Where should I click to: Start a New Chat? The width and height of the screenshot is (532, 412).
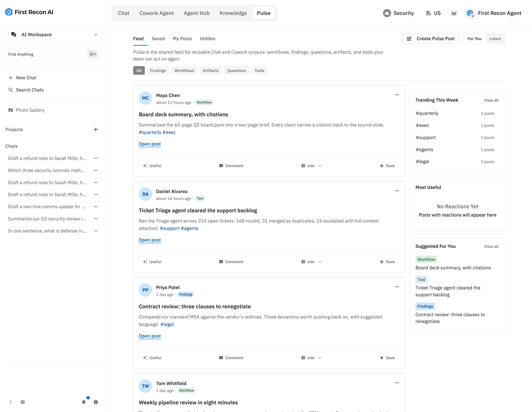tap(22, 78)
